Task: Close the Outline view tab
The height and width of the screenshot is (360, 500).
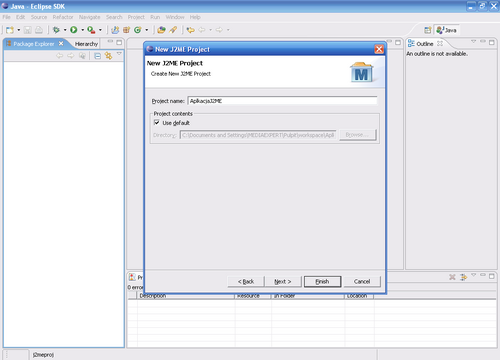Action: point(440,44)
